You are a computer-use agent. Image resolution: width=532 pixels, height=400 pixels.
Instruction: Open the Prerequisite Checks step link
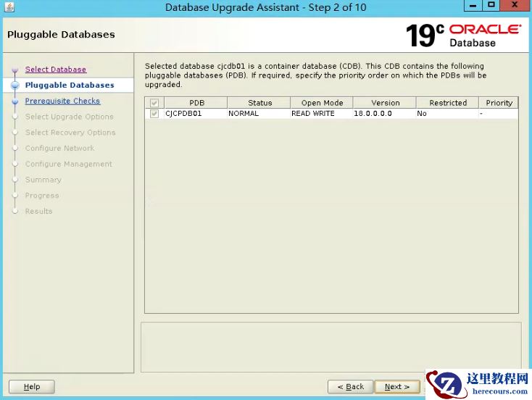(x=62, y=101)
